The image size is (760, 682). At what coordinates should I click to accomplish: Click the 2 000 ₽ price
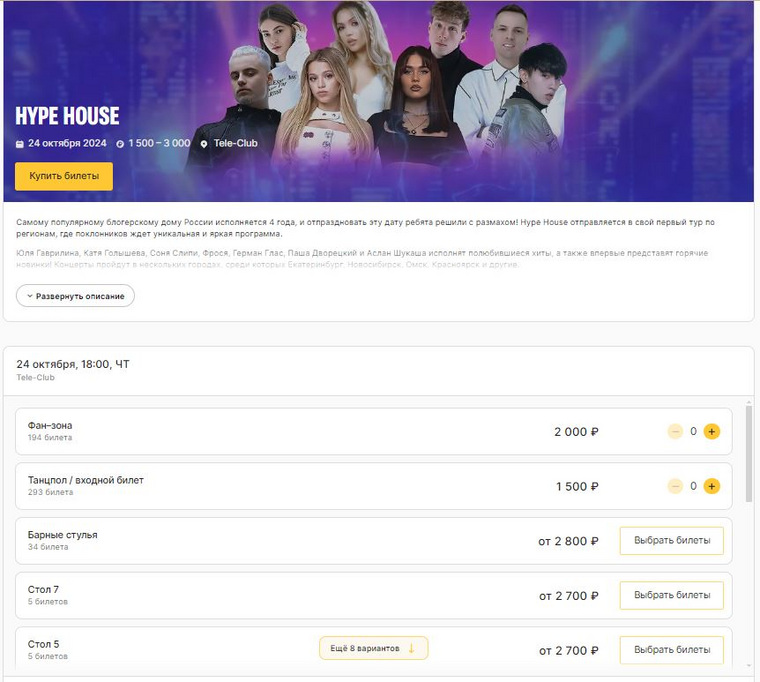[x=576, y=432]
